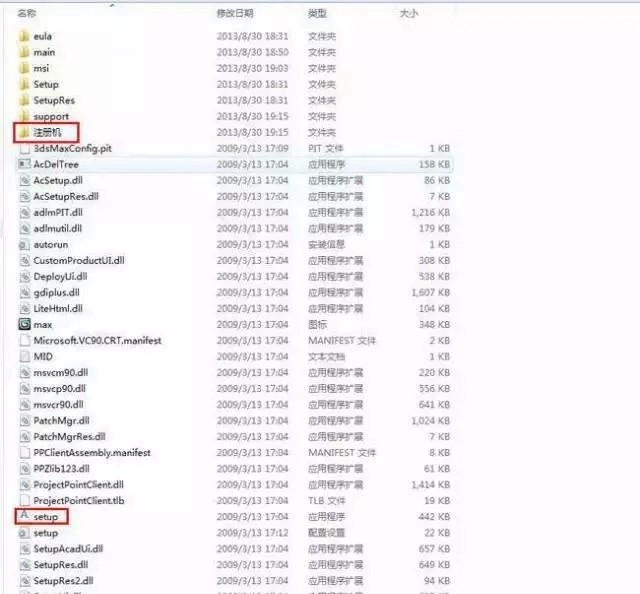Click the ProjectPointClient.tlb file icon

24,501
